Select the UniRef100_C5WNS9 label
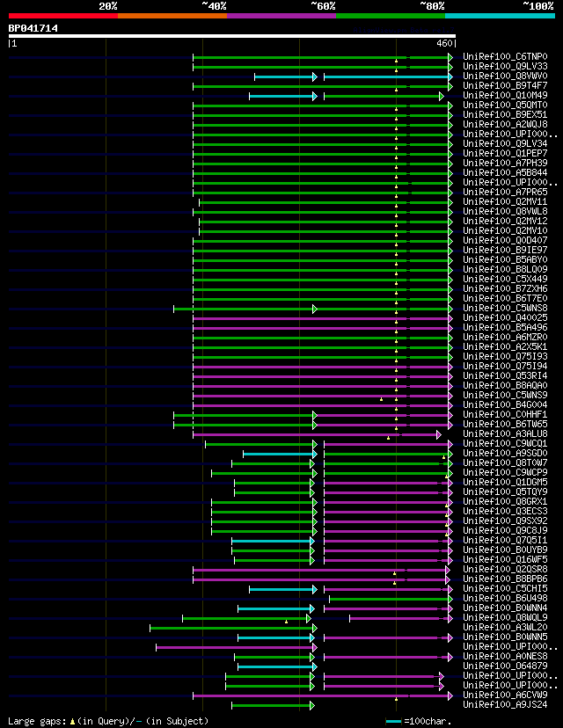The width and height of the screenshot is (563, 728). pyautogui.click(x=505, y=395)
